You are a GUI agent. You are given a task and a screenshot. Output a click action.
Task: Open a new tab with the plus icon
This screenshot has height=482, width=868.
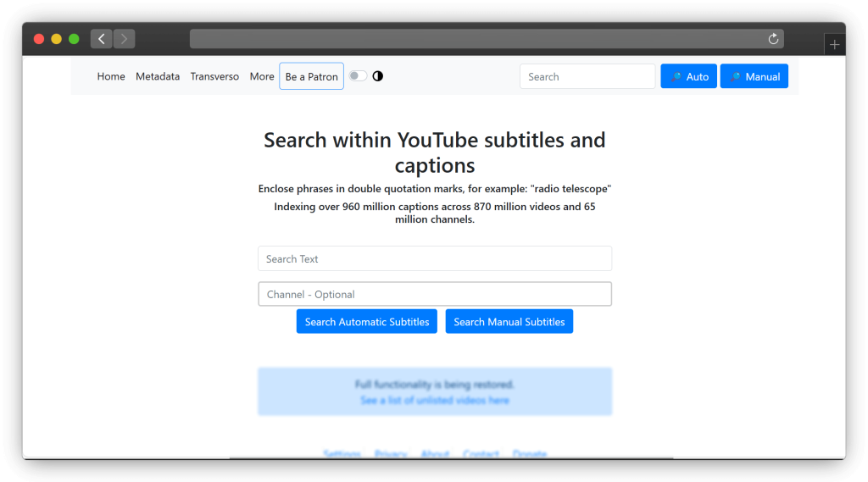pos(834,45)
